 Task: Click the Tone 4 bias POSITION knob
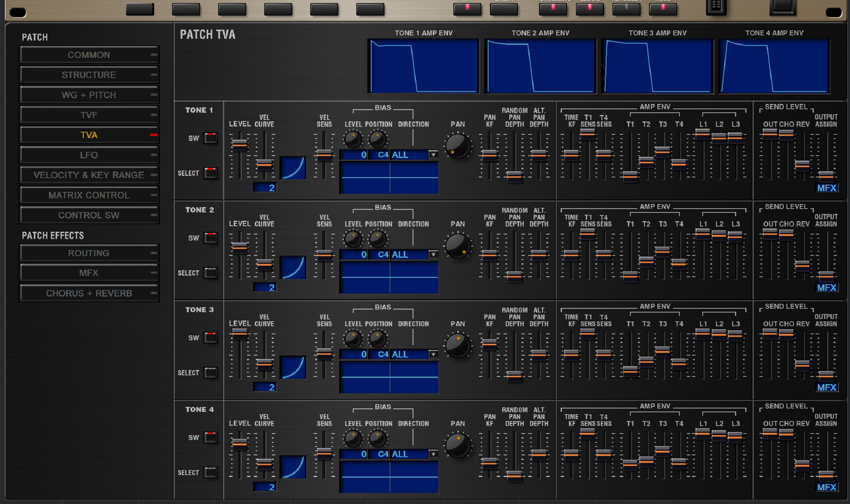point(378,439)
